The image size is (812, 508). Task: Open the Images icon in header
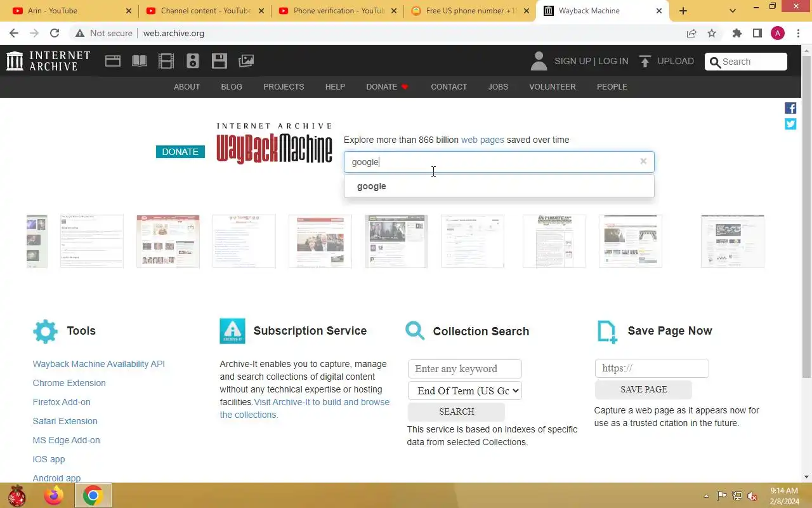tap(246, 61)
